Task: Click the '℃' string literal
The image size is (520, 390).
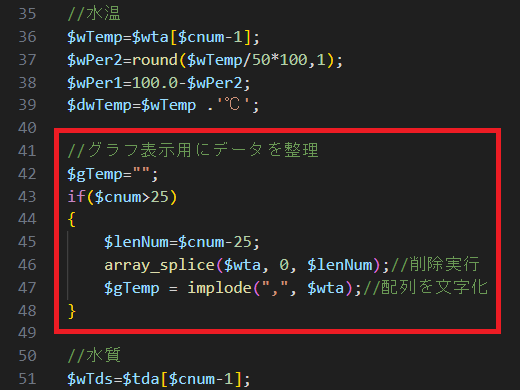Action: tap(233, 105)
